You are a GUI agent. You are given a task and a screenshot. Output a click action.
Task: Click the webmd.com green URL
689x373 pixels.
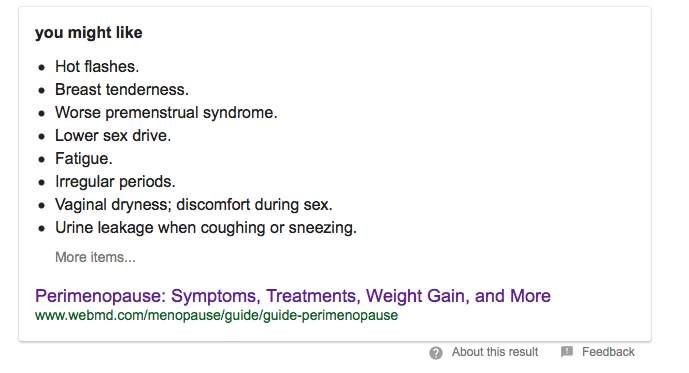pyautogui.click(x=216, y=315)
